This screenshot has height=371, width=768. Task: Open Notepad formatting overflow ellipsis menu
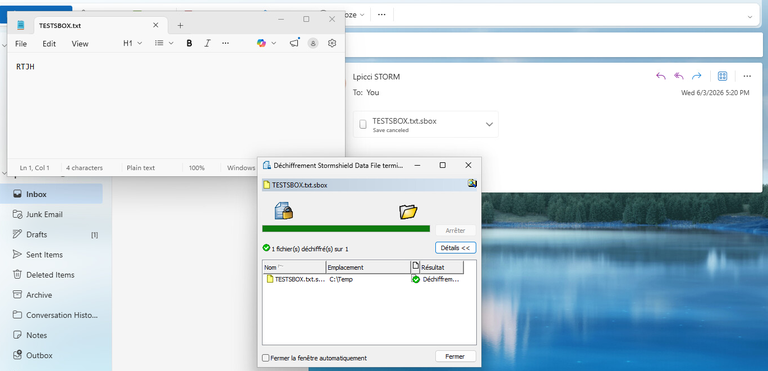coord(225,43)
